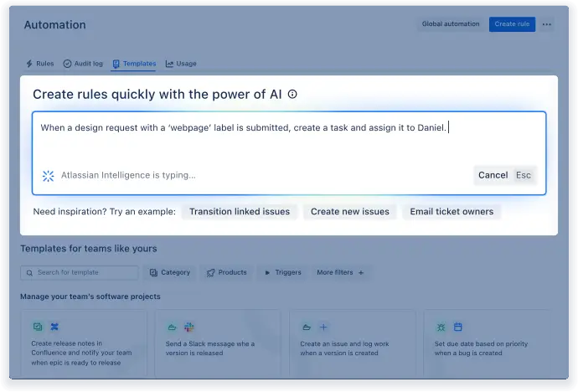Screen dimensions: 578x392
Task: Click the epic icon on release notes card
Action: point(38,327)
